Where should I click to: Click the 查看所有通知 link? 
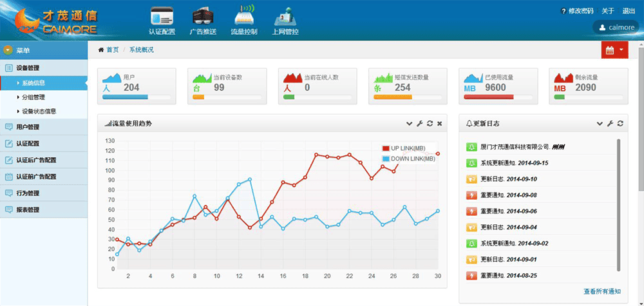[x=603, y=292]
